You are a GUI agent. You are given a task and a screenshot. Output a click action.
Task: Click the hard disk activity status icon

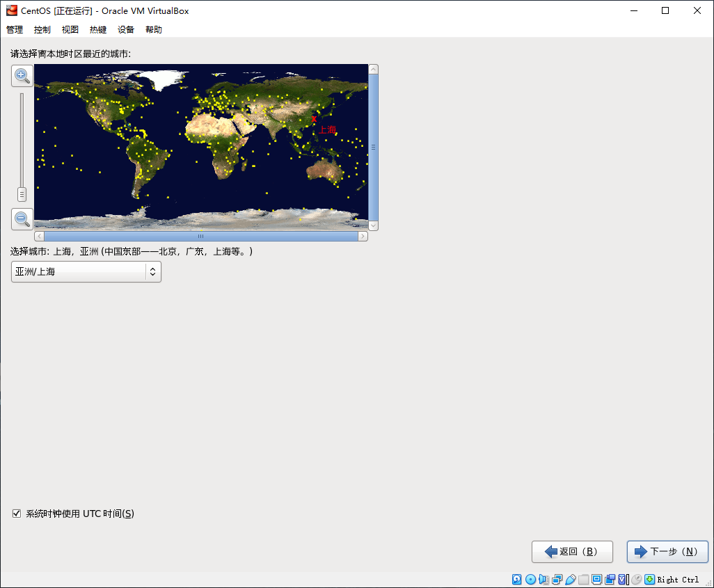(x=517, y=580)
